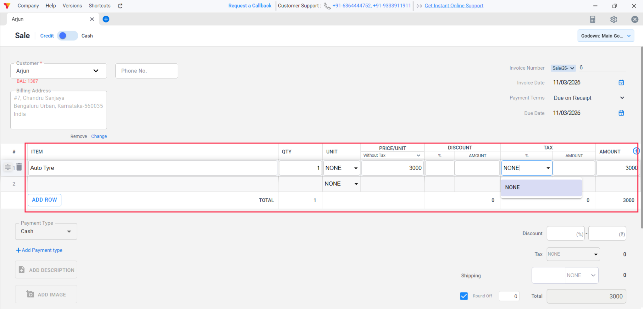
Task: Click the add column plus icon
Action: coord(636,151)
